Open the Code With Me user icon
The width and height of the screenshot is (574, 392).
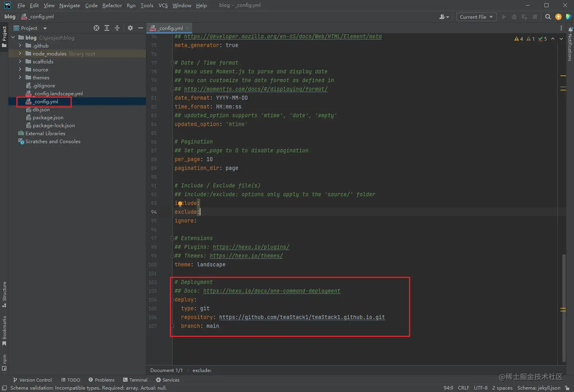coord(444,17)
